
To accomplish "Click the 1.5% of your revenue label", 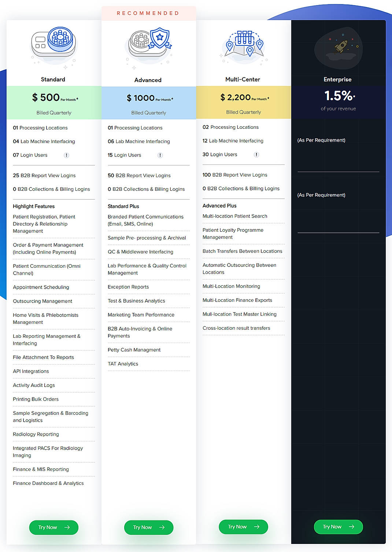I will tap(338, 101).
